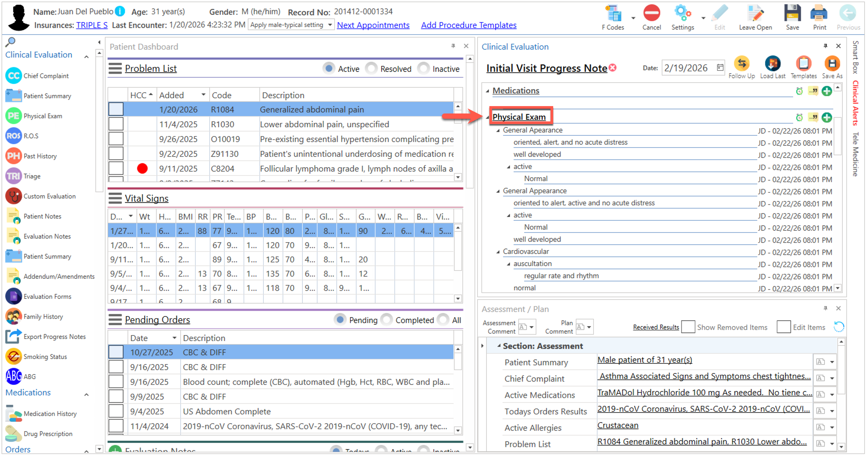Viewport: 868px width, 455px height.
Task: Open the Smoking Status sidebar icon
Action: (x=13, y=357)
